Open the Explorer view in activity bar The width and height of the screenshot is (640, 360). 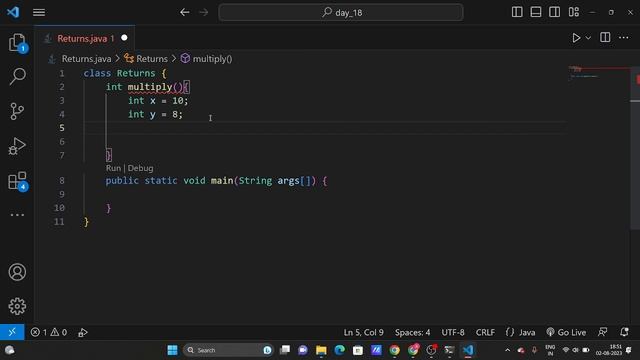click(x=17, y=42)
